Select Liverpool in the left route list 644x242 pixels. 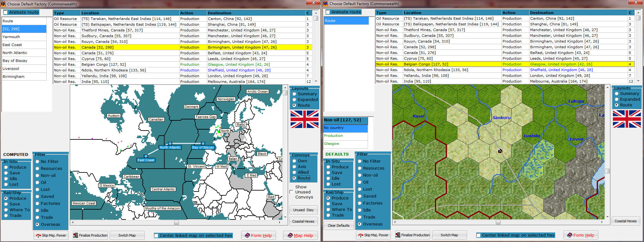click(x=24, y=69)
